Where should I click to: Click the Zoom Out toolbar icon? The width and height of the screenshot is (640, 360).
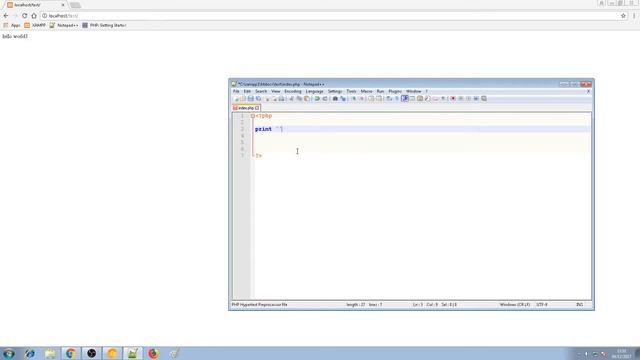(x=361, y=98)
